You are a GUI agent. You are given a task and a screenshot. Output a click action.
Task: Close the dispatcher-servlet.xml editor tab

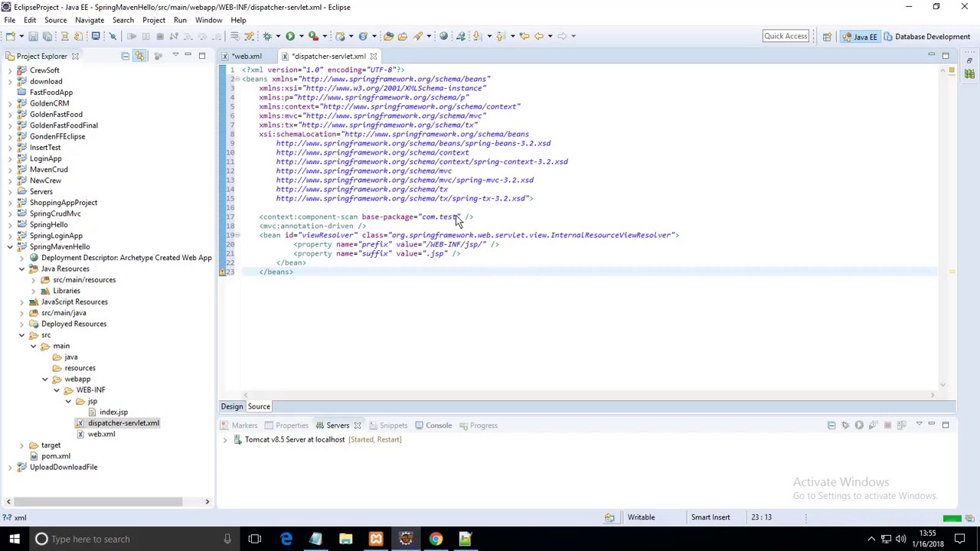click(x=374, y=56)
